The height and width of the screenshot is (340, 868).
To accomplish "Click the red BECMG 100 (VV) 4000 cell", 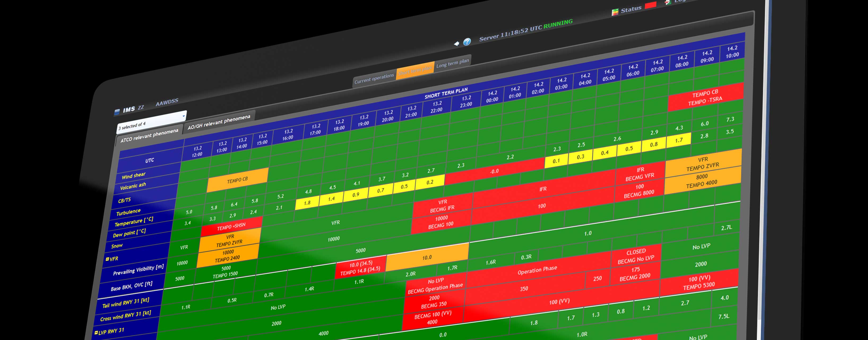I will [432, 318].
